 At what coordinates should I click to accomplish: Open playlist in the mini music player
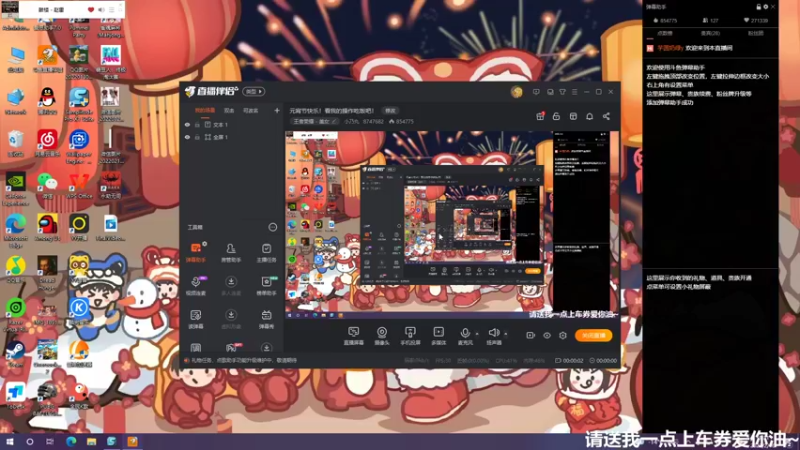click(112, 9)
